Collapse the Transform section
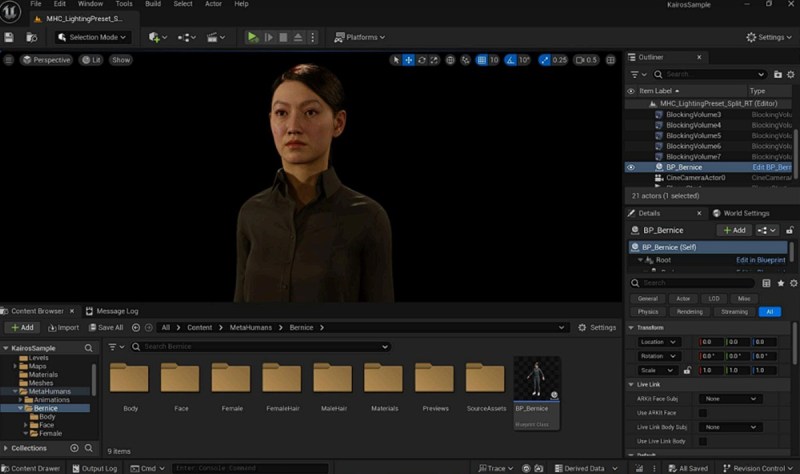The image size is (800, 474). (x=631, y=328)
